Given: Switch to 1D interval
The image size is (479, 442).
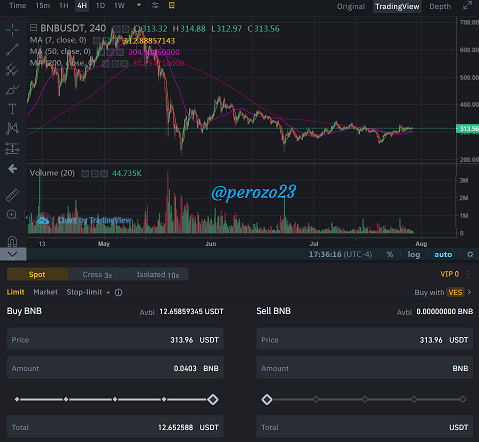Looking at the screenshot, I should point(100,6).
